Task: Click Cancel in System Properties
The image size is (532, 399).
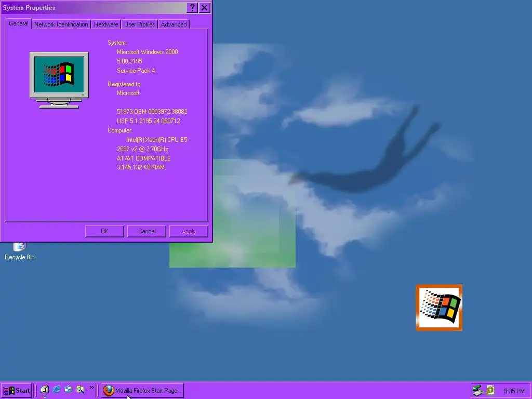Action: coord(147,231)
